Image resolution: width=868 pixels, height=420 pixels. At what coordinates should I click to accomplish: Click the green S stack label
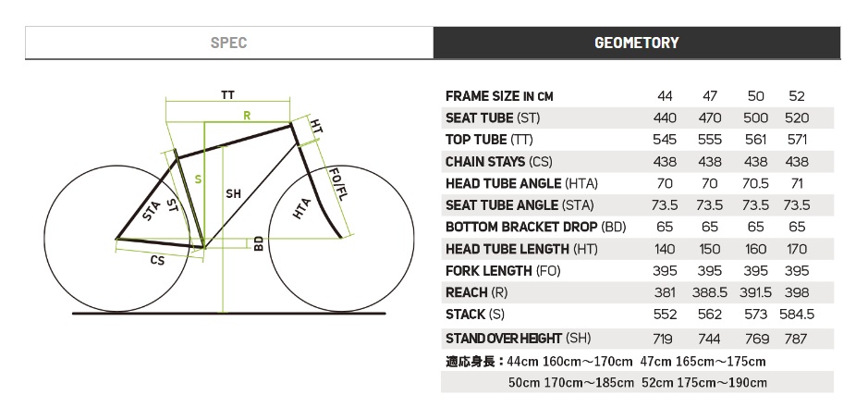tap(198, 179)
